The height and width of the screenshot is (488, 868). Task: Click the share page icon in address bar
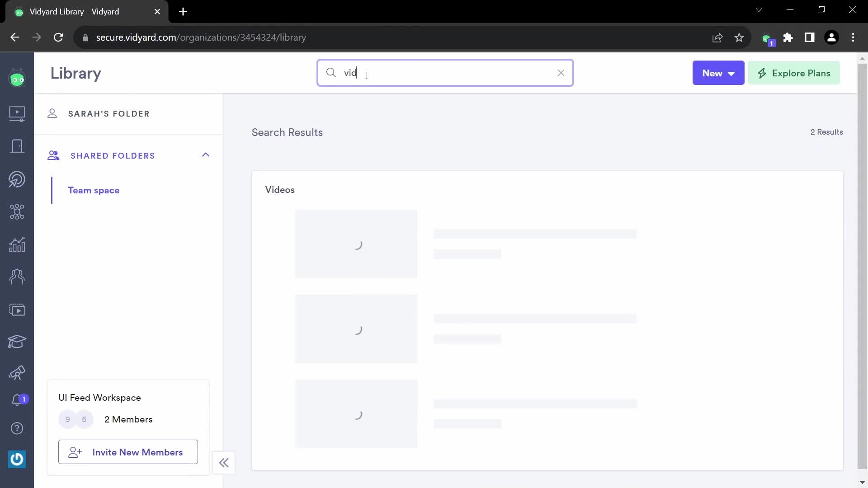point(717,38)
